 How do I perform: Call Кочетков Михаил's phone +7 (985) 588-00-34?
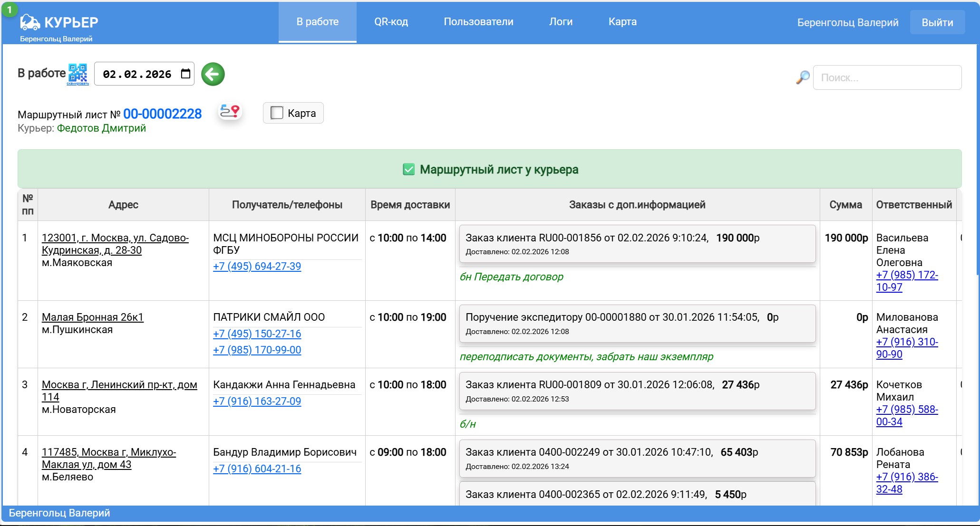pyautogui.click(x=907, y=415)
